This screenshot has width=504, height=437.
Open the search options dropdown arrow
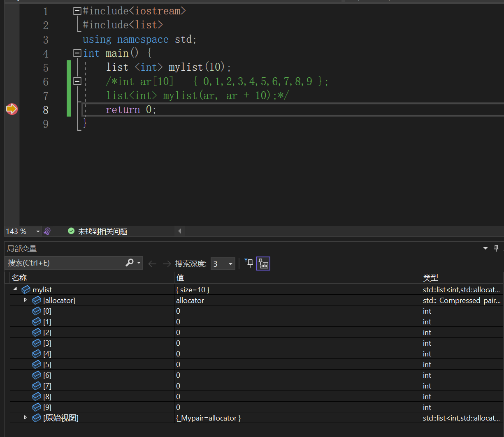point(139,263)
